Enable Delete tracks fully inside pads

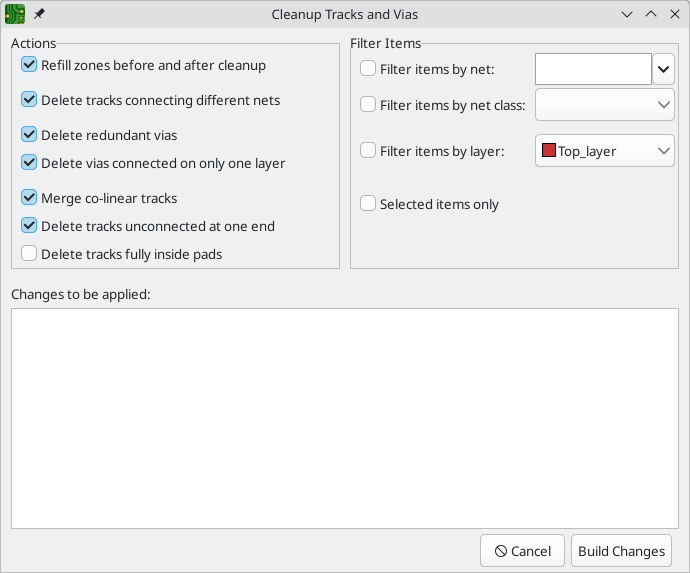tap(29, 254)
